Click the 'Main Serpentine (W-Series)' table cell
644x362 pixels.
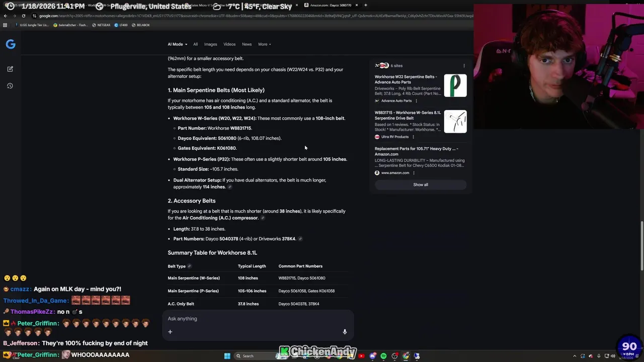click(194, 278)
